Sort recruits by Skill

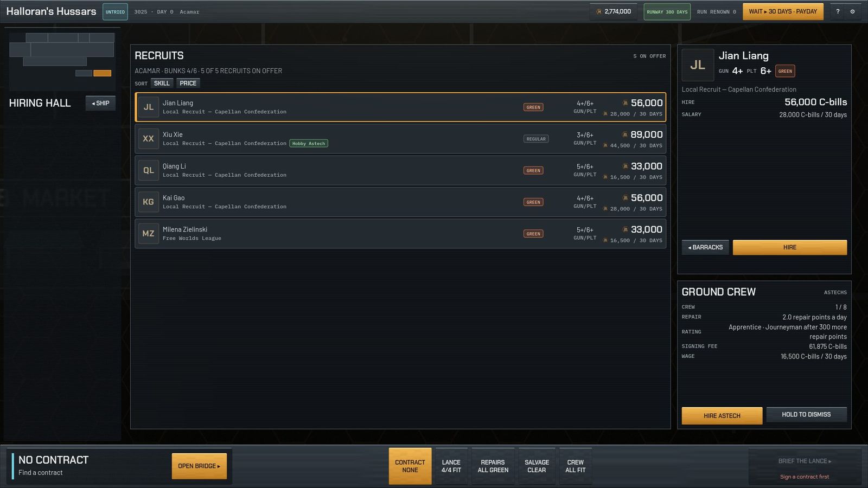[x=162, y=83]
